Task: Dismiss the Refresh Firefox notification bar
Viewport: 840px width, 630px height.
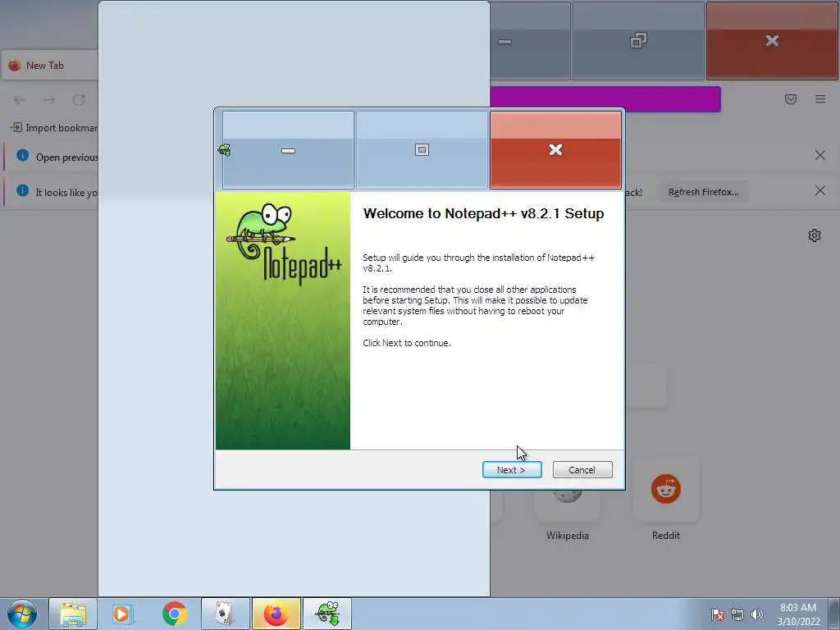Action: coord(820,190)
